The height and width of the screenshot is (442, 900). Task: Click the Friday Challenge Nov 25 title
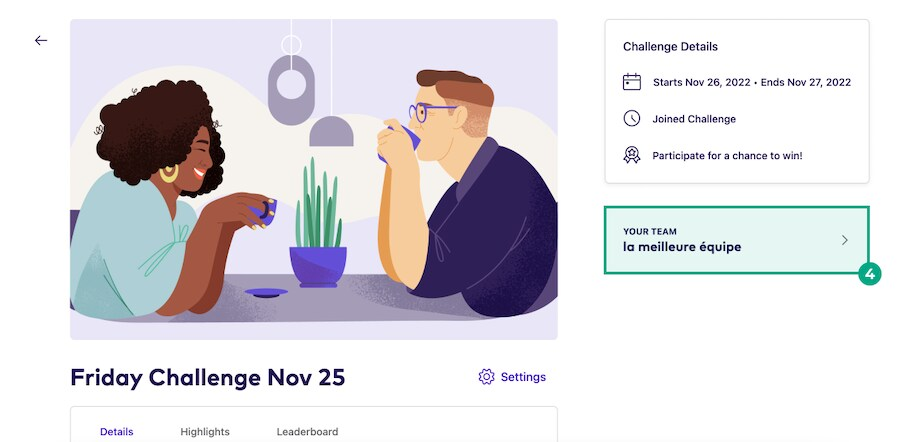coord(207,377)
